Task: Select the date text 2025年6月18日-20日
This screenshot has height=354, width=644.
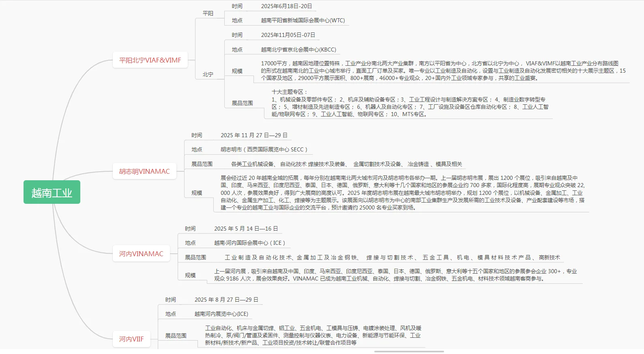Action: 287,6
